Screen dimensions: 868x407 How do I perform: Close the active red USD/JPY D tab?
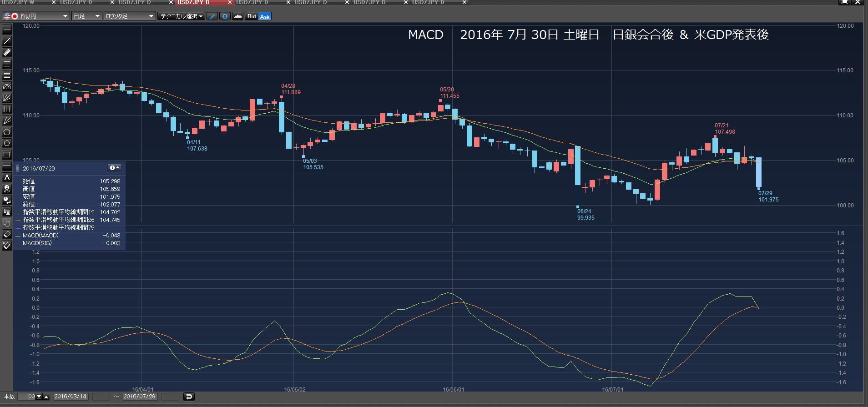point(230,2)
